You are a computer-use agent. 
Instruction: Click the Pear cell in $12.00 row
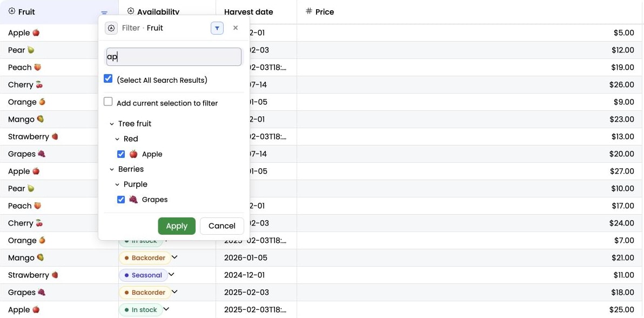[59, 50]
